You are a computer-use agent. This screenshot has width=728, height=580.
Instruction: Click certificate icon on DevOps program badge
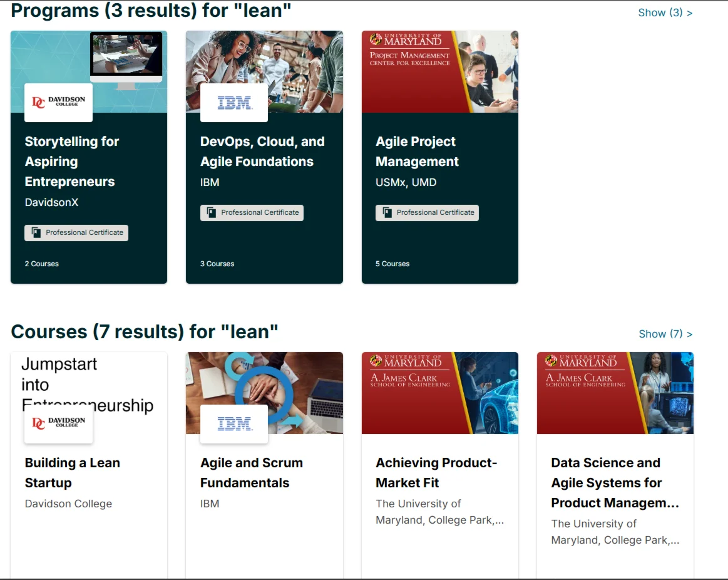tap(211, 212)
